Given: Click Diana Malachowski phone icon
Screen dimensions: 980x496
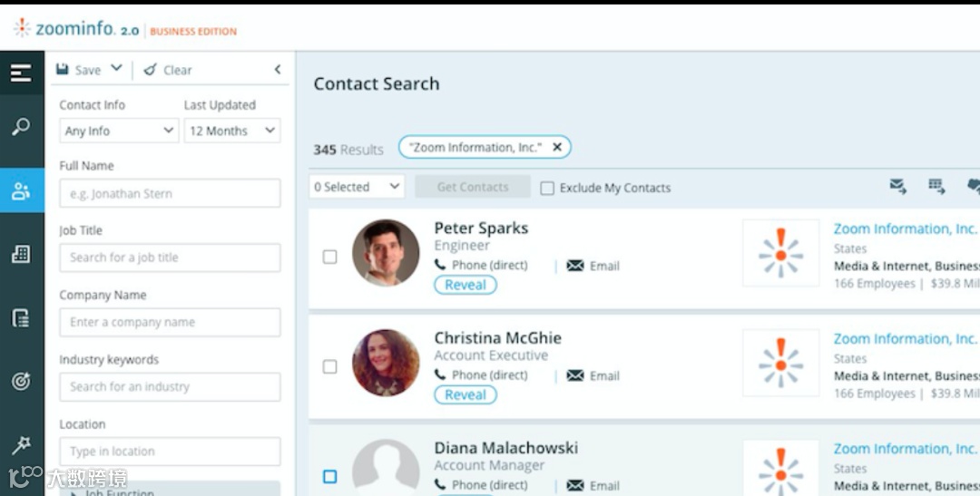Looking at the screenshot, I should pyautogui.click(x=441, y=485).
